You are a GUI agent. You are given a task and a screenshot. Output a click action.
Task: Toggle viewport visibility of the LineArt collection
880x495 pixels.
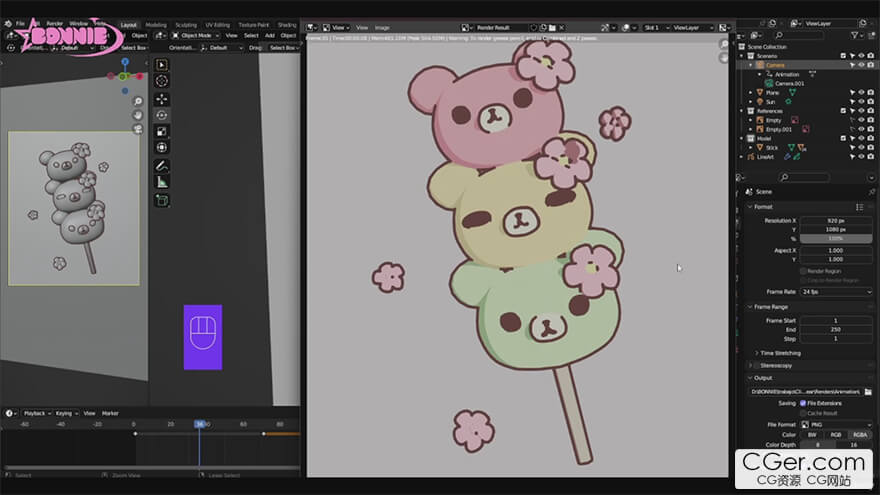point(860,156)
